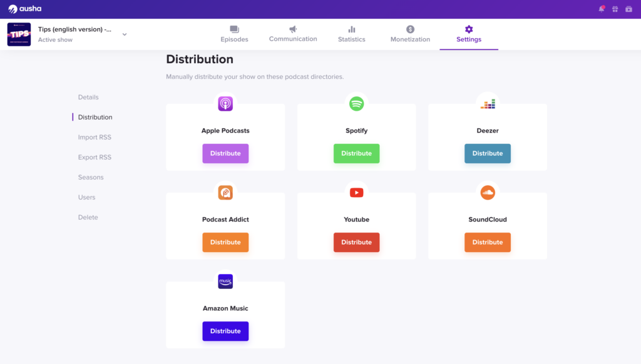Switch to the Episodes tab label
Image resolution: width=641 pixels, height=364 pixels.
point(234,39)
